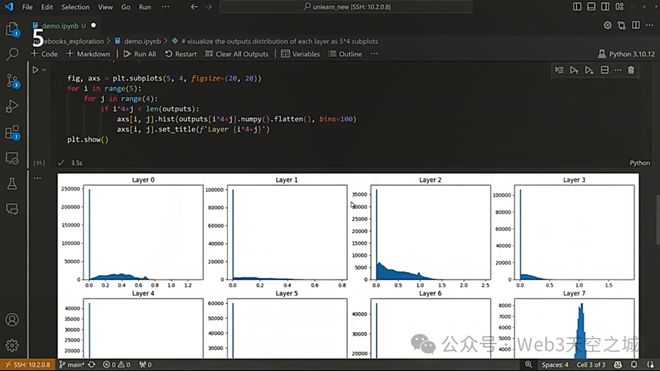The image size is (660, 371).
Task: Open the Selection menu
Action: pos(75,7)
